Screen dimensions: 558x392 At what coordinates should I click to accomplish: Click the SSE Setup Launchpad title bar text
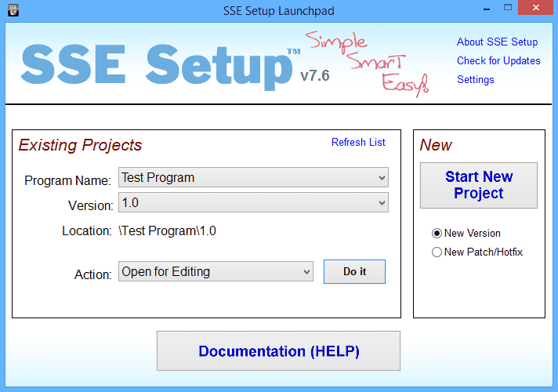[x=278, y=9]
